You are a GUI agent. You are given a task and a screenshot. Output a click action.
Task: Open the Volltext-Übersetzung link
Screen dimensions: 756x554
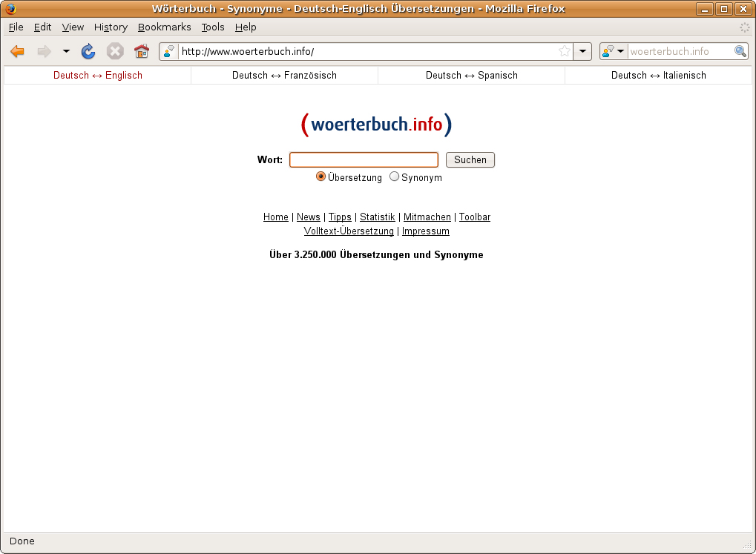[x=349, y=231]
